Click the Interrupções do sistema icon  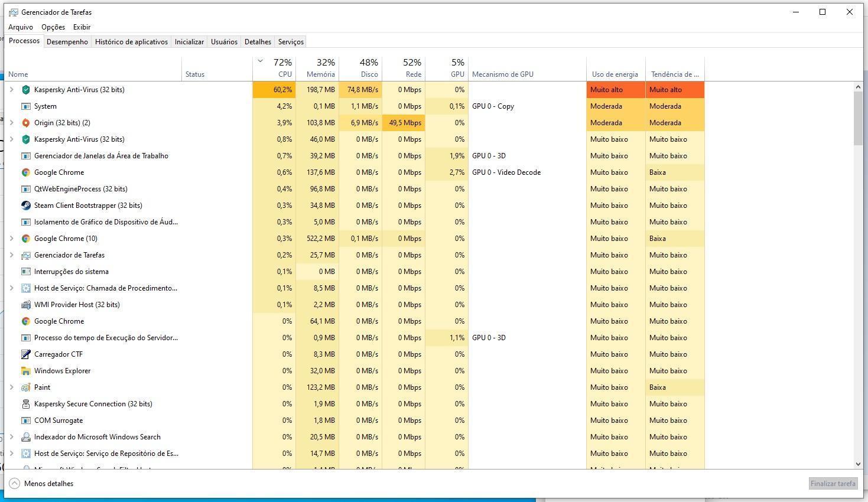[25, 272]
